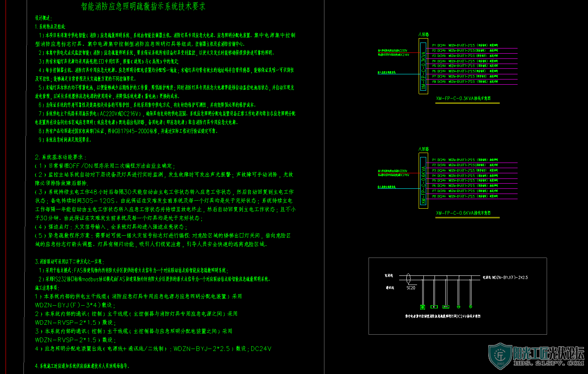Select the P8 DC24V row in the 0.3KVA diagram
This screenshot has height=374, width=588.
[465, 81]
